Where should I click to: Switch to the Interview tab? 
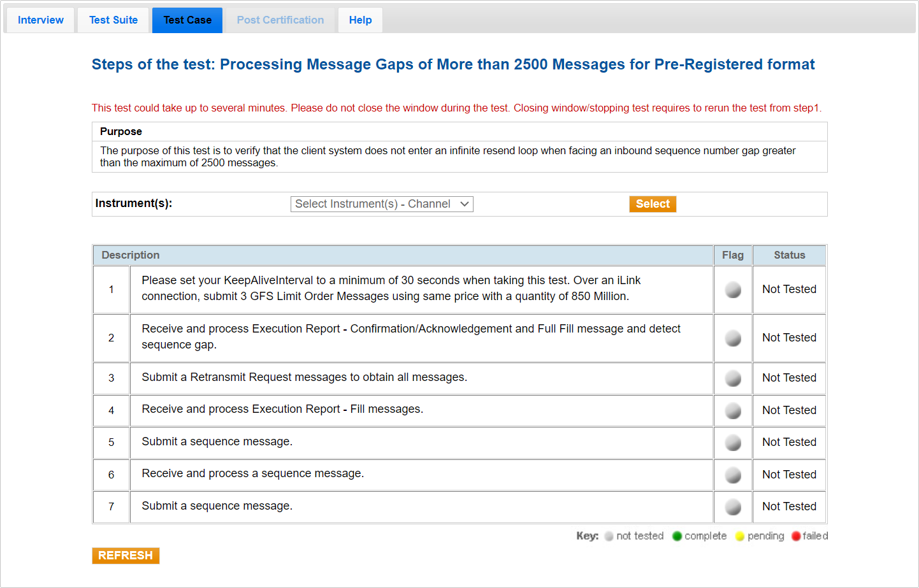coord(41,20)
